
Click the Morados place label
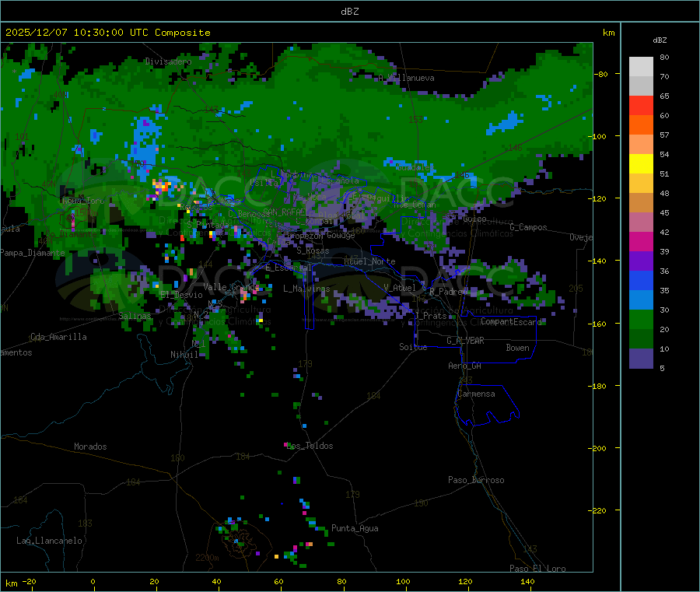click(x=90, y=447)
